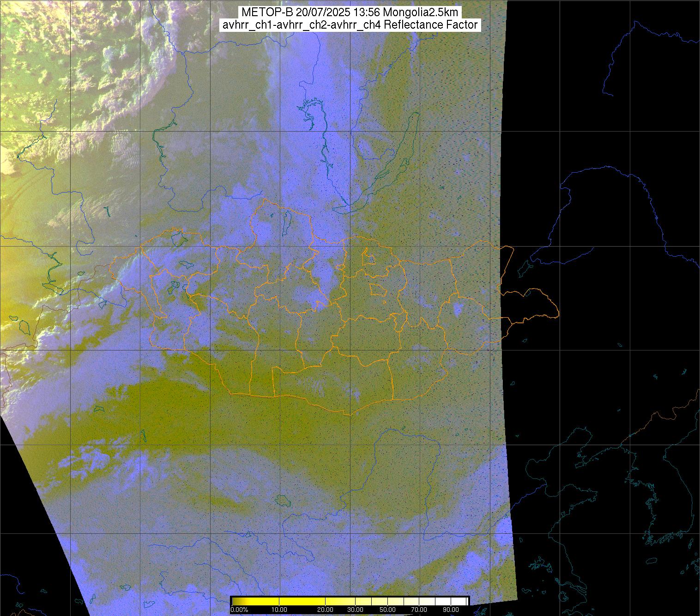Viewport: 700px width, 616px height.
Task: Click the 0.00% label on the color scale
Action: pyautogui.click(x=239, y=610)
